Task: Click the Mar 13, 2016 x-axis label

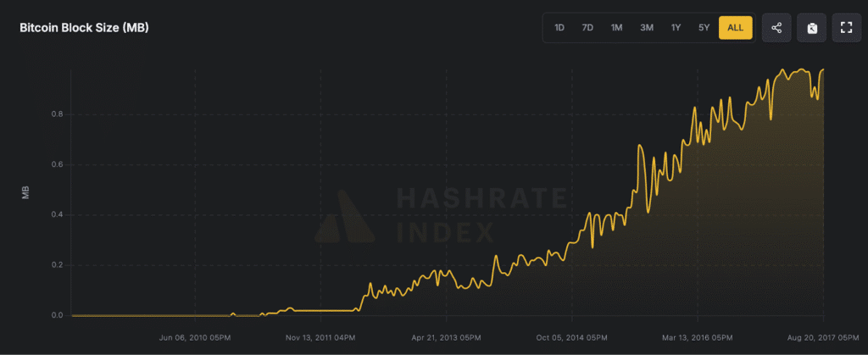Action: tap(698, 336)
